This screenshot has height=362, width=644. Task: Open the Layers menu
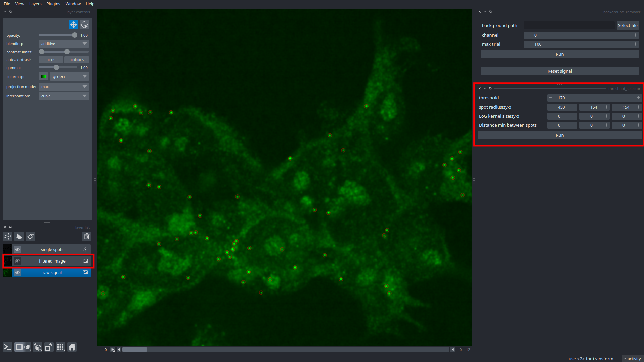coord(35,4)
